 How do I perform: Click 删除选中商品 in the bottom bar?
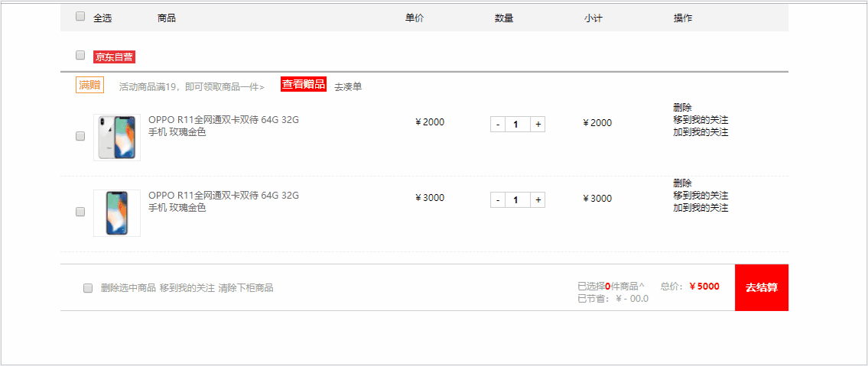[128, 288]
